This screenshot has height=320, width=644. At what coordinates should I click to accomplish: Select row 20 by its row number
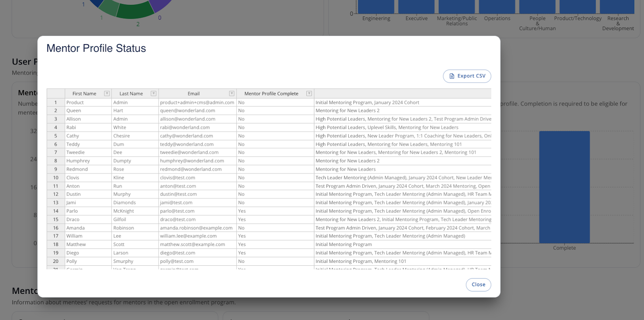coord(56,262)
